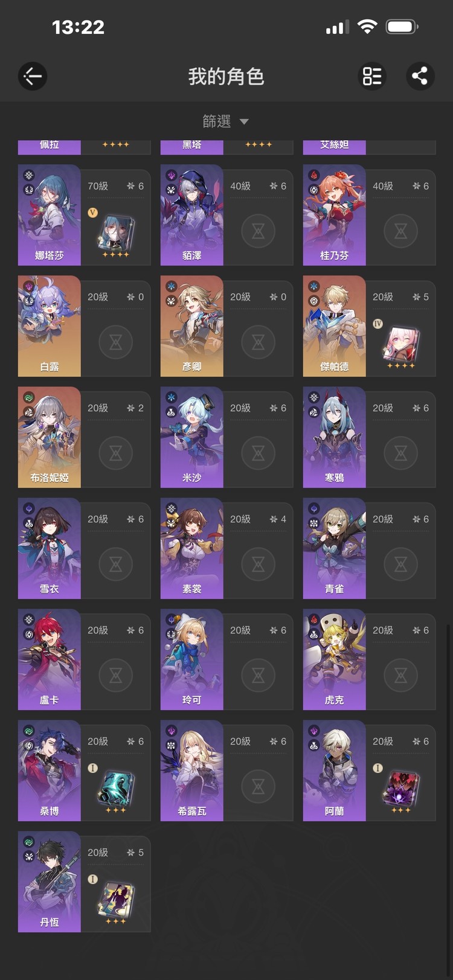The image size is (453, 980).
Task: Open 白露 character portrait
Action: pos(50,326)
